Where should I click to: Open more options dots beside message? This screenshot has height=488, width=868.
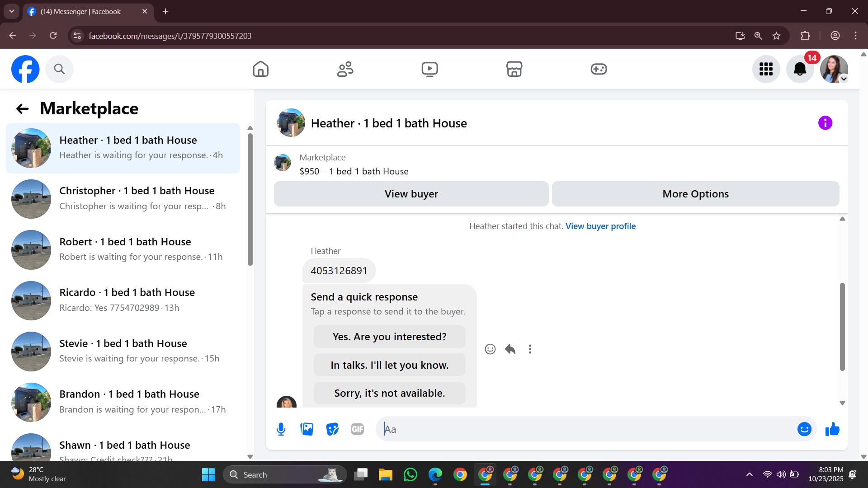[x=530, y=349]
